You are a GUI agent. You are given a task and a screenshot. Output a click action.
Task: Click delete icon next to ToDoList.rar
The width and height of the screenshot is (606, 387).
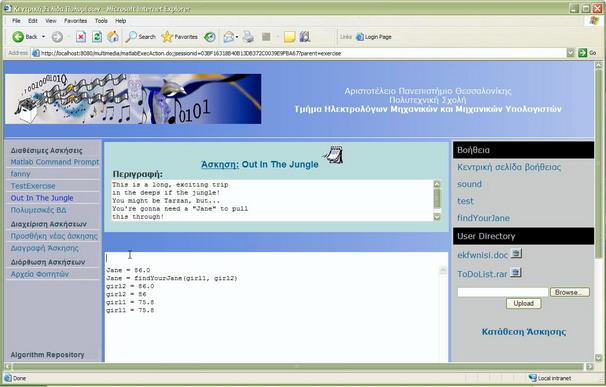(516, 272)
